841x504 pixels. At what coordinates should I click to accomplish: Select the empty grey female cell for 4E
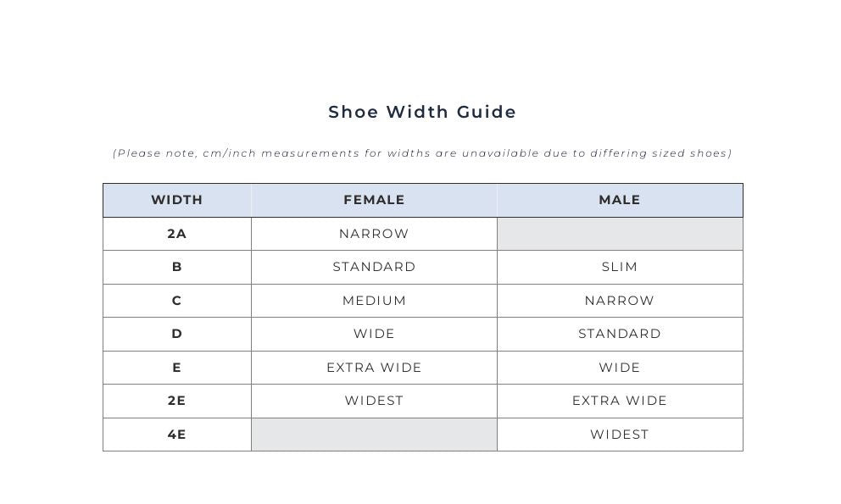pos(374,435)
